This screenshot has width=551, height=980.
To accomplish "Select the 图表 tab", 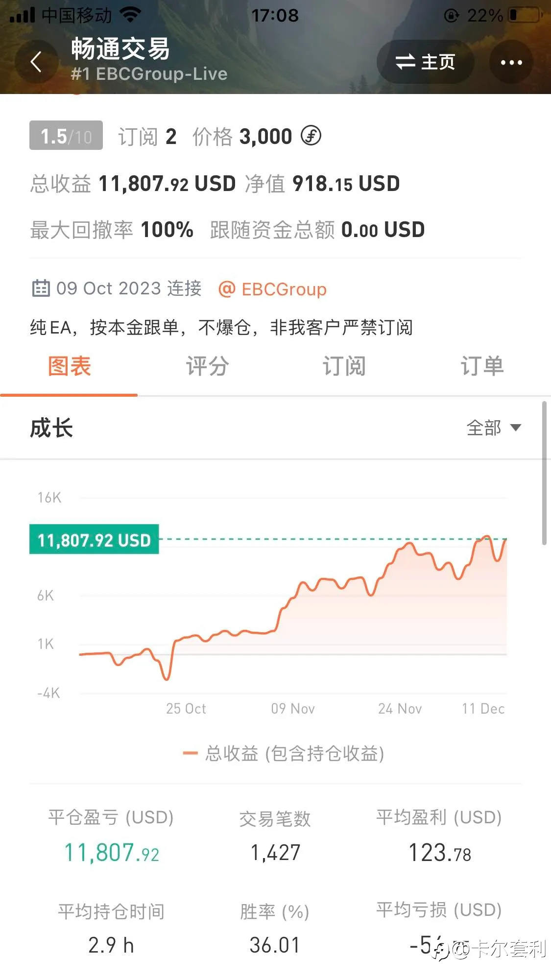I will tap(69, 366).
